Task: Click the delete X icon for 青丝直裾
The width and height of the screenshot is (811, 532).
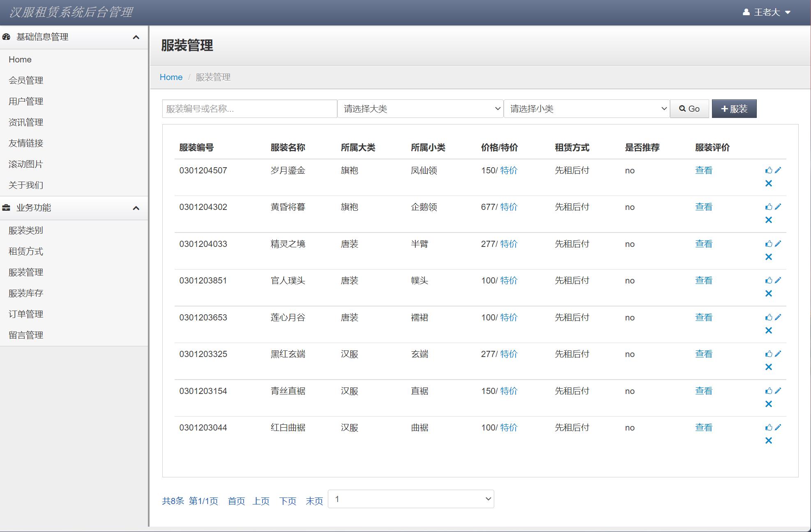Action: point(769,403)
